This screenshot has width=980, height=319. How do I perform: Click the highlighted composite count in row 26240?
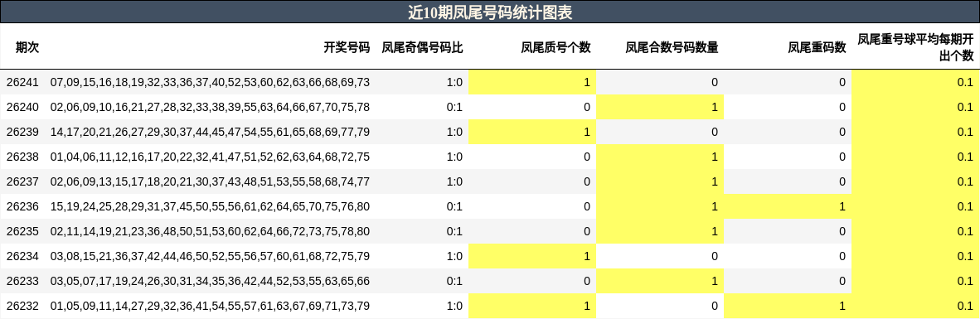(x=660, y=107)
